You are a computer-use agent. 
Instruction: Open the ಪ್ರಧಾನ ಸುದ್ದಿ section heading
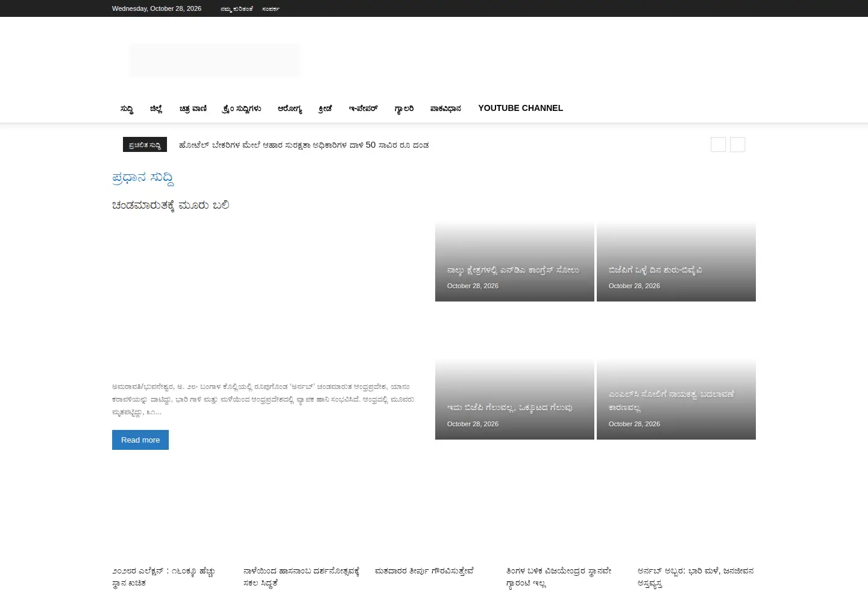pos(143,178)
